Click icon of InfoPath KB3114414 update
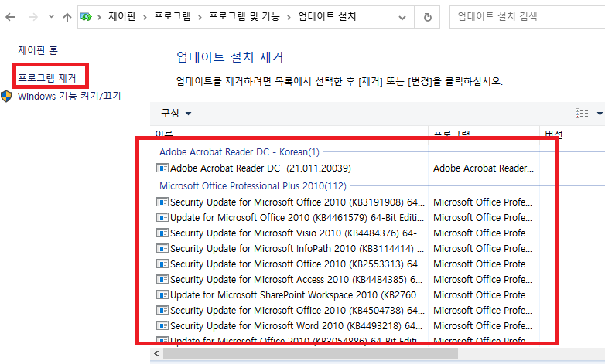 tap(162, 248)
